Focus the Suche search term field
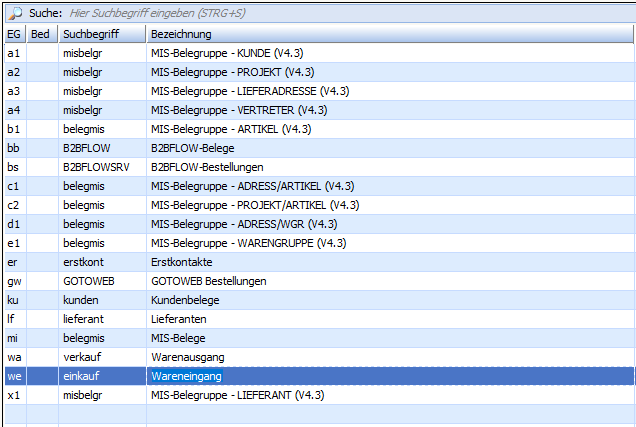Viewport: 636px width, 427px height. (349, 13)
